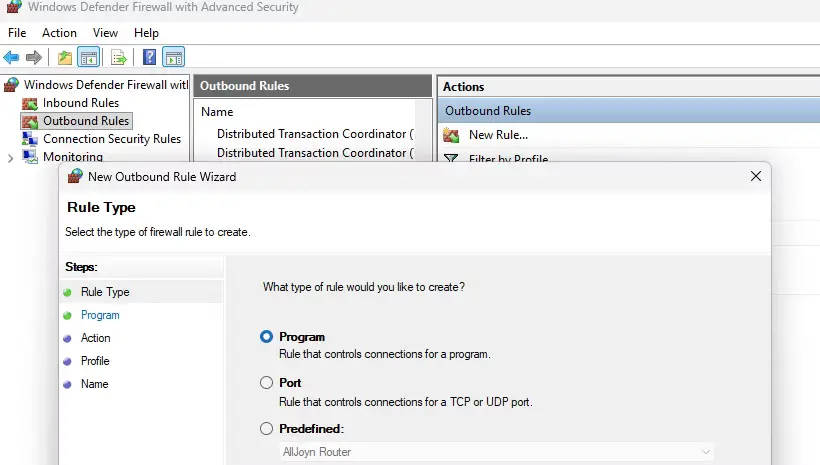Image resolution: width=820 pixels, height=465 pixels.
Task: Click the New Outbound Rule Wizard title icon
Action: [x=75, y=176]
